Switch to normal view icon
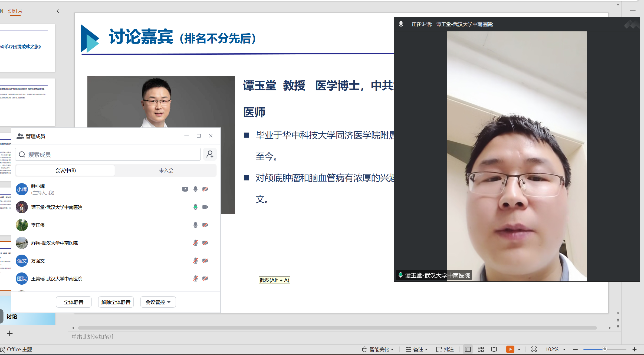The image size is (644, 355). 468,349
